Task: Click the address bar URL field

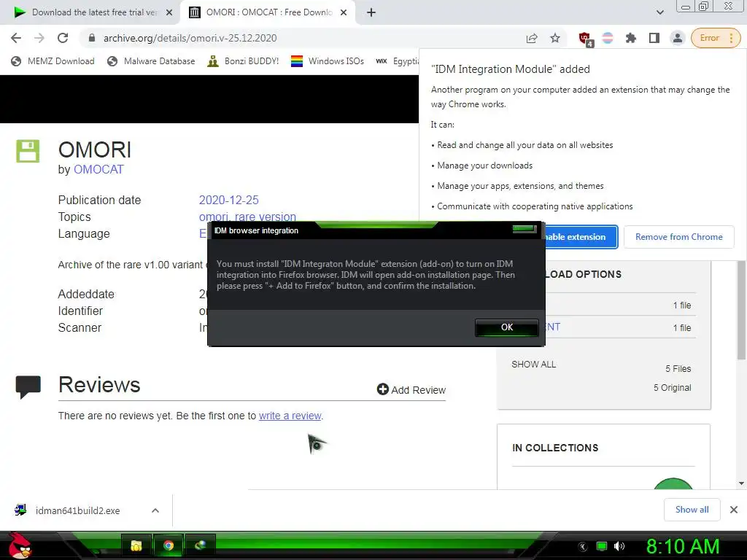Action: (305, 38)
